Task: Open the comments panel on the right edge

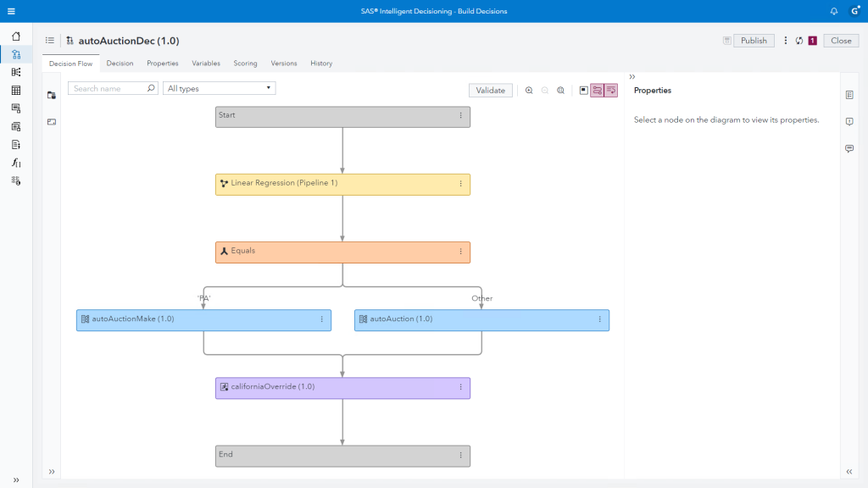Action: 849,149
